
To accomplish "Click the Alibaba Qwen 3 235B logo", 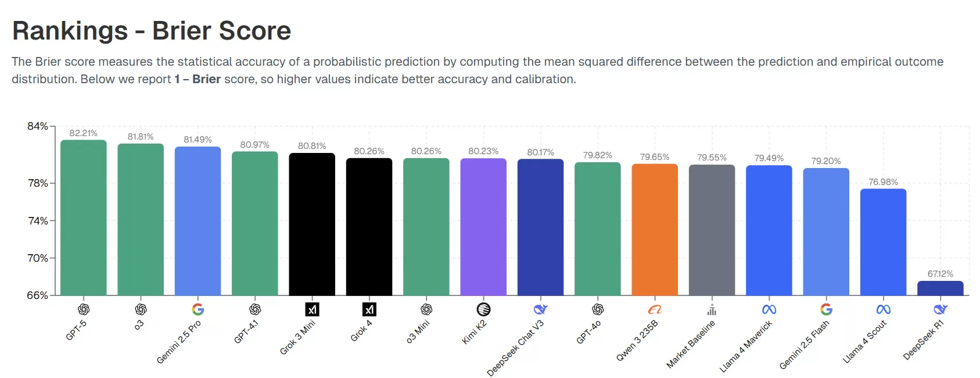I will 655,309.
